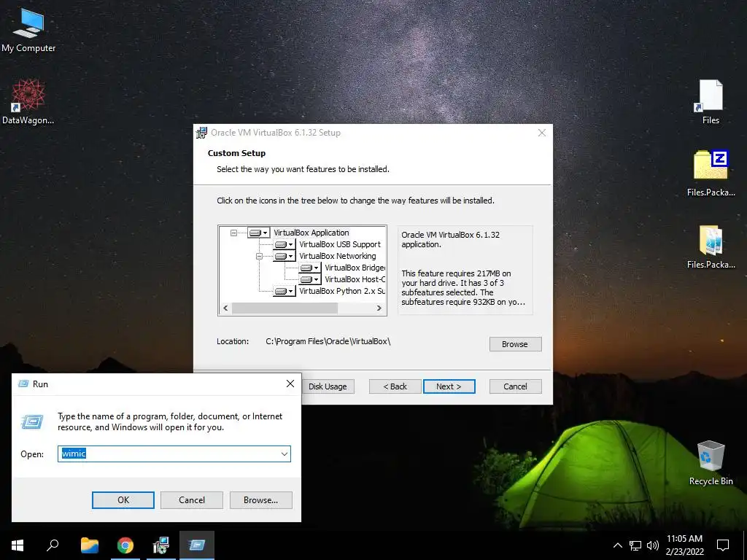The height and width of the screenshot is (560, 747).
Task: Open the DataWagon desktop shortcut
Action: coord(28,101)
